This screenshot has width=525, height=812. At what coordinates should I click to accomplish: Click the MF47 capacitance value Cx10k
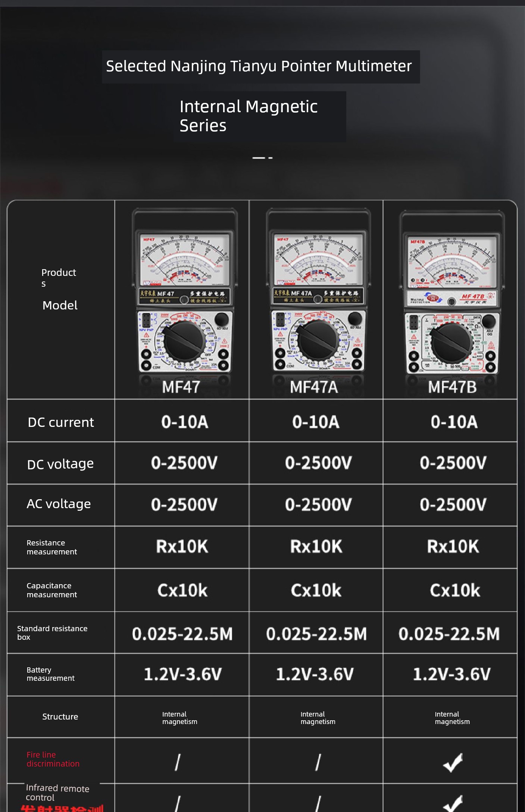(182, 590)
